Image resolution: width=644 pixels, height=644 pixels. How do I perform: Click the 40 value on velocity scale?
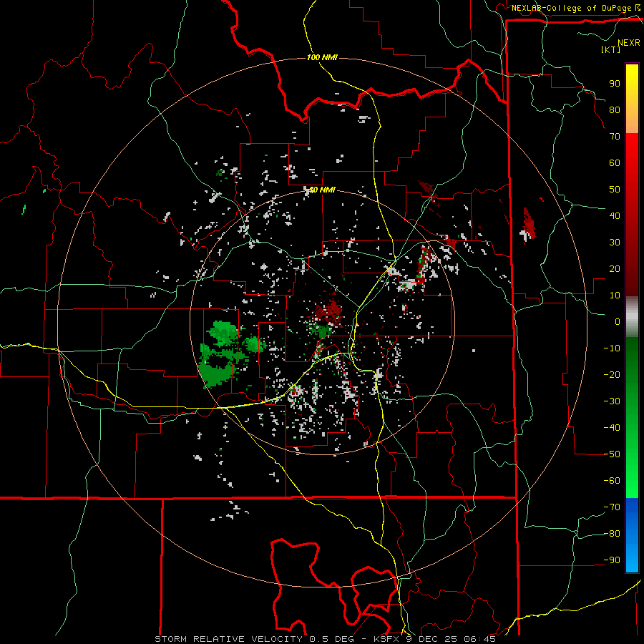(x=615, y=215)
